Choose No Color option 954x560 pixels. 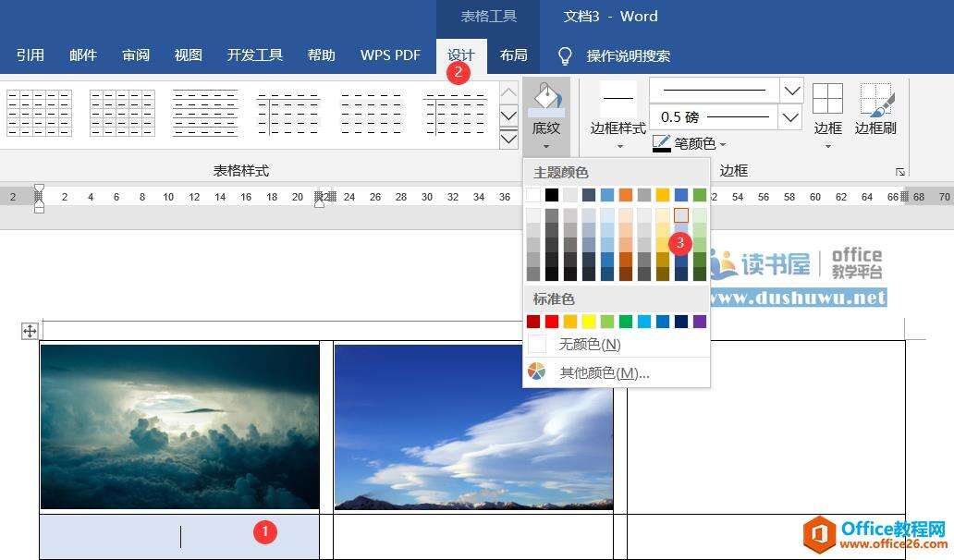pyautogui.click(x=589, y=344)
